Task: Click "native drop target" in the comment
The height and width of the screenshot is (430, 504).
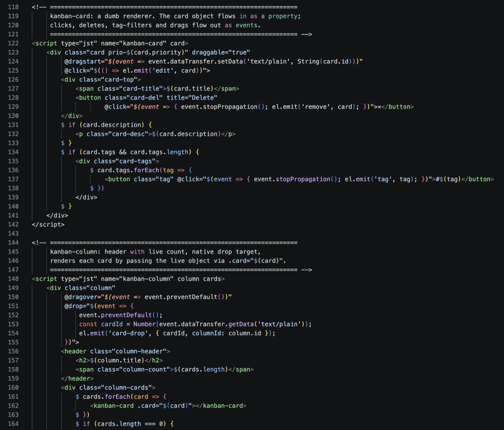Action: (x=225, y=252)
